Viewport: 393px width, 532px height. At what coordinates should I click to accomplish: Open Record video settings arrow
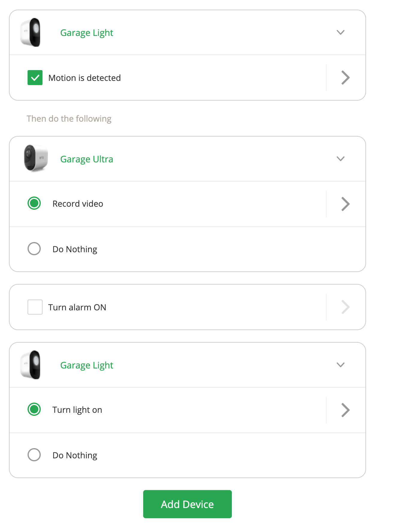coord(345,204)
